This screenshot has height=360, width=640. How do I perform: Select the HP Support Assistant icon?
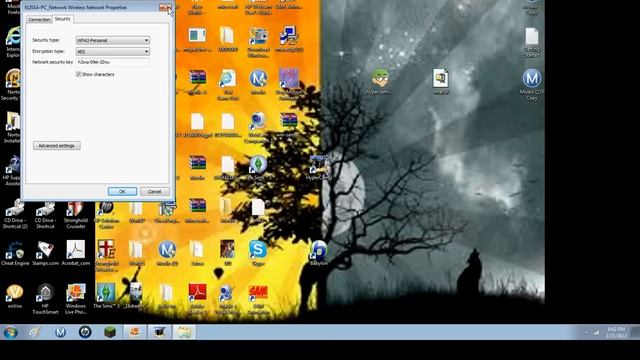[12, 170]
